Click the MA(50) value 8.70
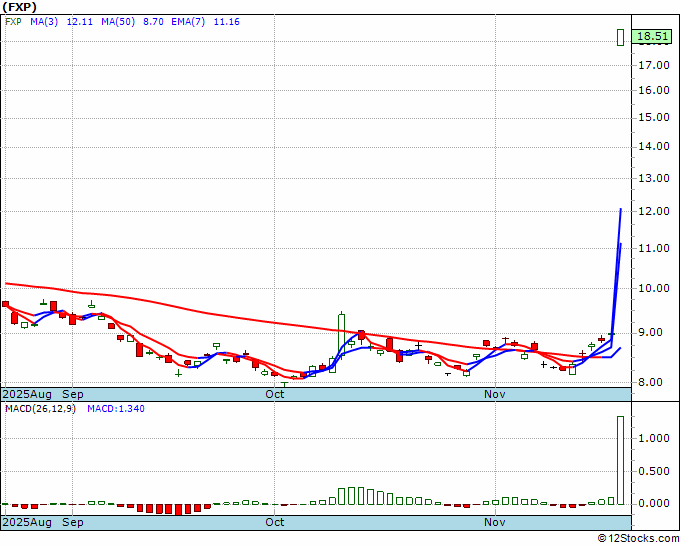The height and width of the screenshot is (546, 680). pos(153,22)
